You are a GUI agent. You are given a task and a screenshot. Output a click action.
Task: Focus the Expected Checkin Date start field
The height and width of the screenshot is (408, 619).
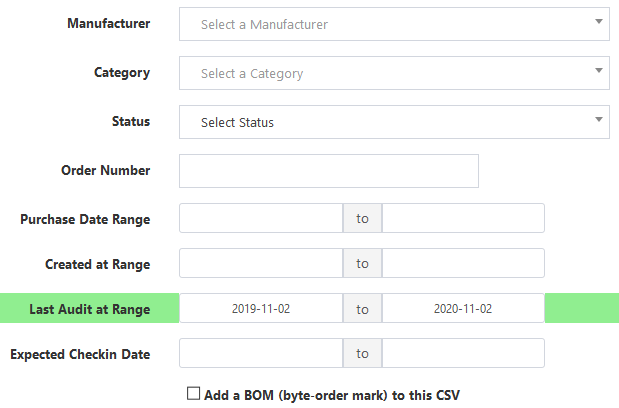pos(261,353)
